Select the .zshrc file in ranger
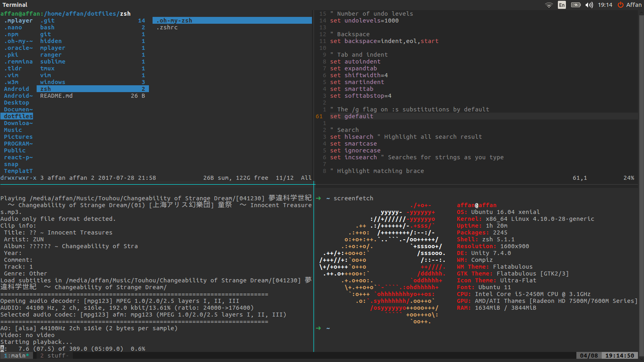Image resolution: width=644 pixels, height=362 pixels. point(167,27)
